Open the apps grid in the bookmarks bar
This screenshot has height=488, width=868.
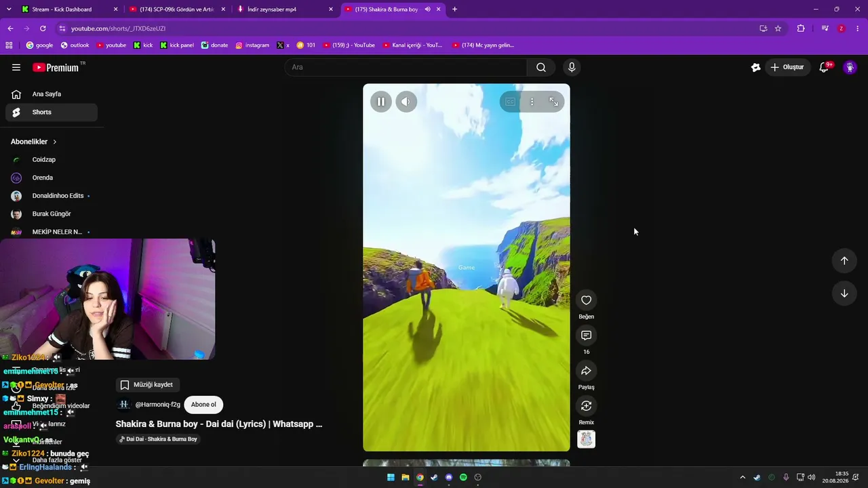[x=9, y=45]
